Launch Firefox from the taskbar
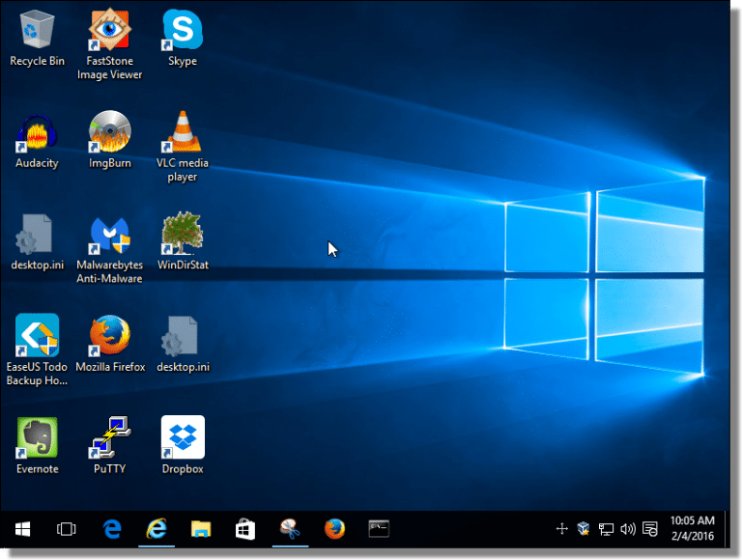The width and height of the screenshot is (742, 560). (x=334, y=529)
